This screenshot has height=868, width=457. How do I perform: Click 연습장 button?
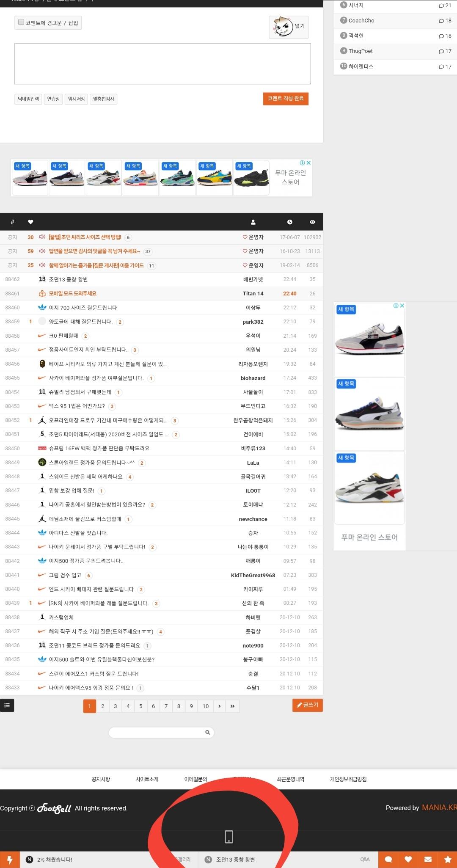[54, 99]
